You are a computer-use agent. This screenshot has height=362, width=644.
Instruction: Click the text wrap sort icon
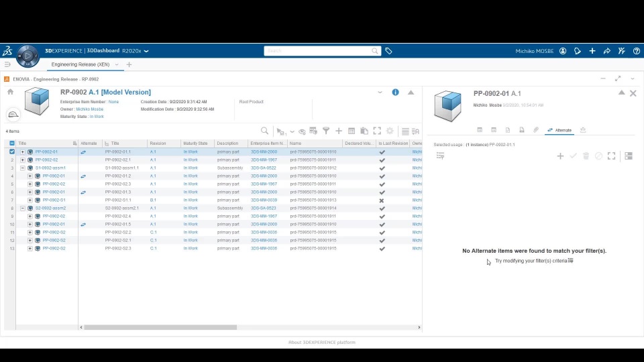416,131
